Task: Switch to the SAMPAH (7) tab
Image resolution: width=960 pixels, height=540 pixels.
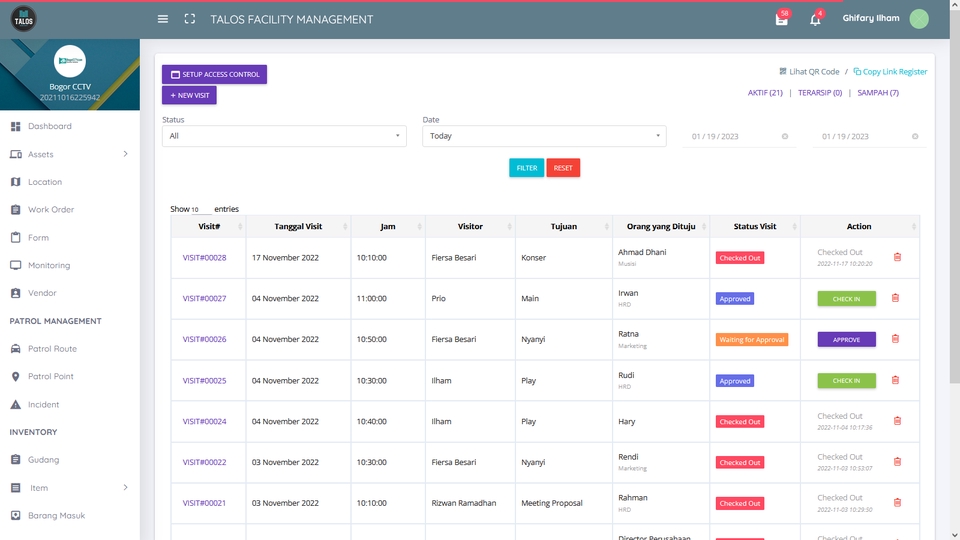Action: pos(878,93)
